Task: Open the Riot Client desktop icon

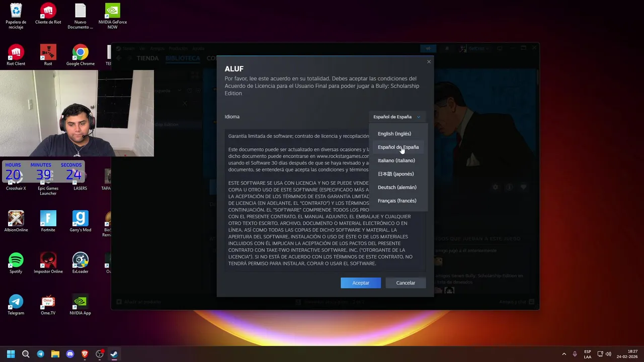Action: [x=16, y=55]
